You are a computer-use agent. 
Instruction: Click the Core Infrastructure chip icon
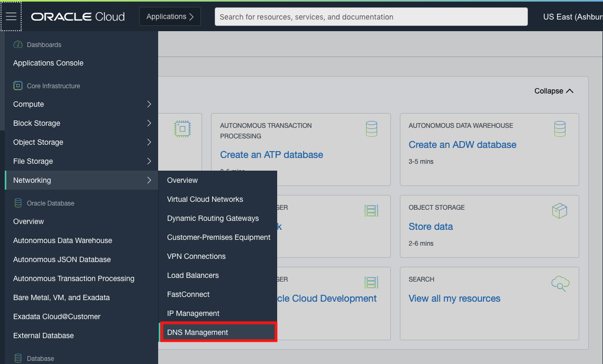tap(17, 86)
